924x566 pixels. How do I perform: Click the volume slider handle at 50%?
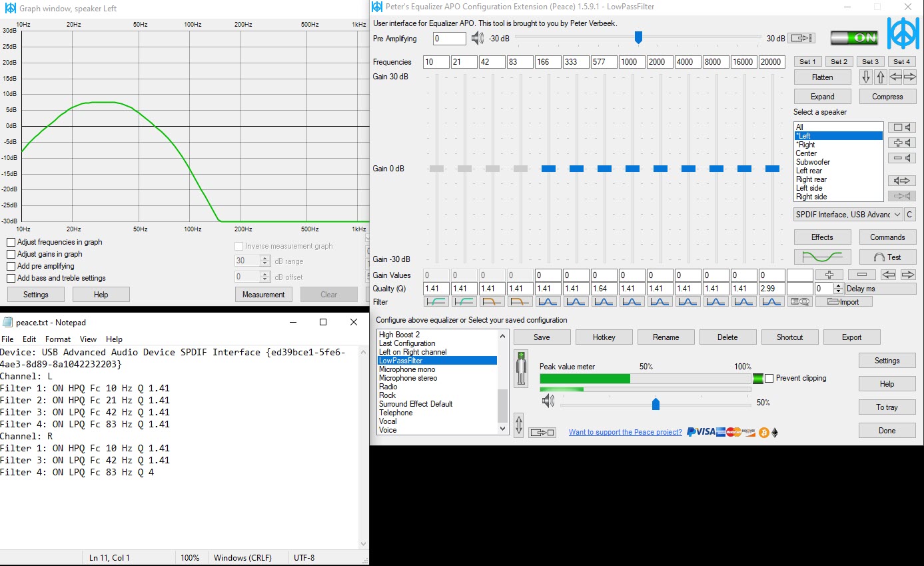[x=656, y=404]
